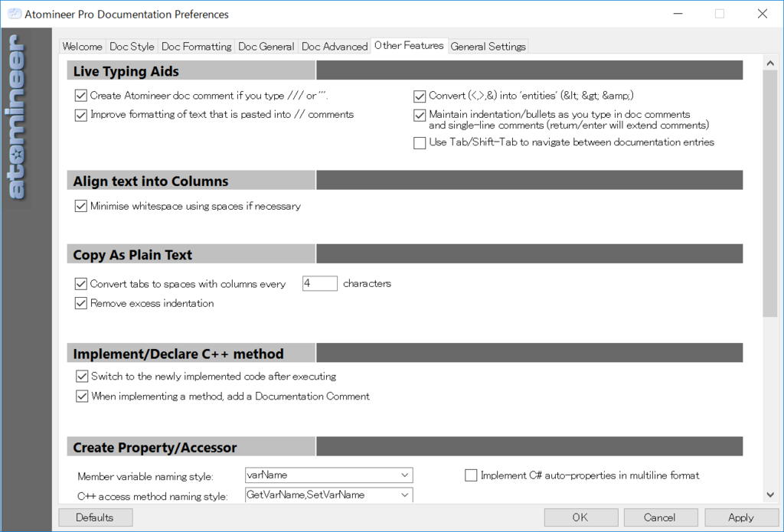Image resolution: width=784 pixels, height=532 pixels.
Task: Click the Cancel button
Action: click(661, 517)
